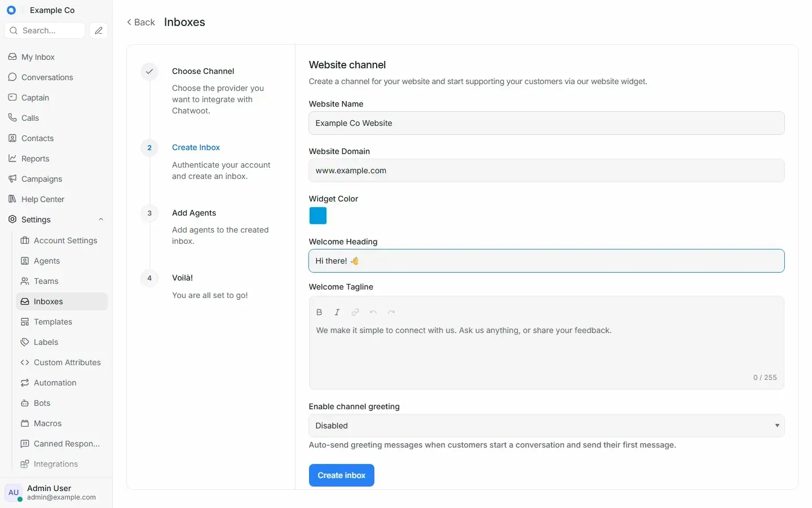Click the Settings gear icon
The width and height of the screenshot is (812, 508).
[12, 220]
